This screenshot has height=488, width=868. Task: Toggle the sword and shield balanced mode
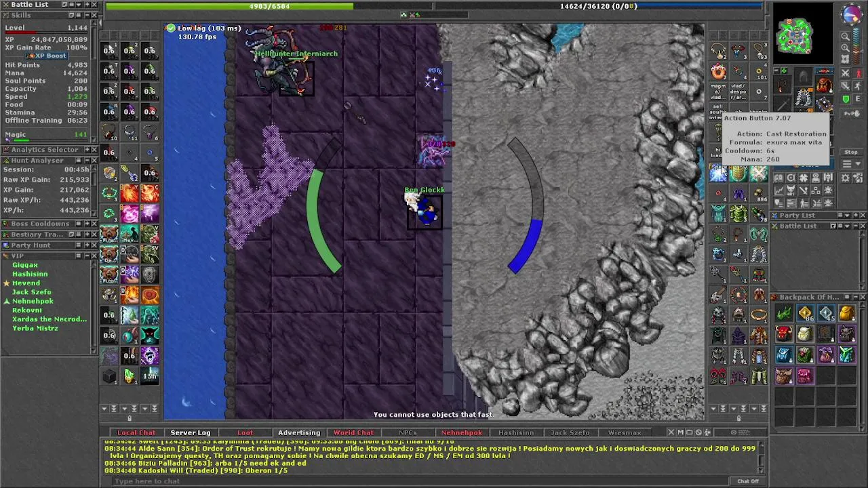tap(846, 85)
